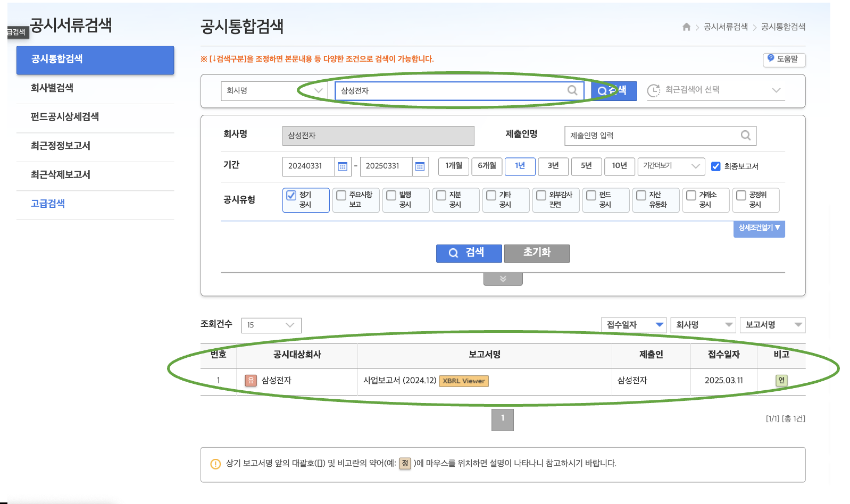Open 회사별검색 in the sidebar
This screenshot has width=850, height=504.
point(95,88)
